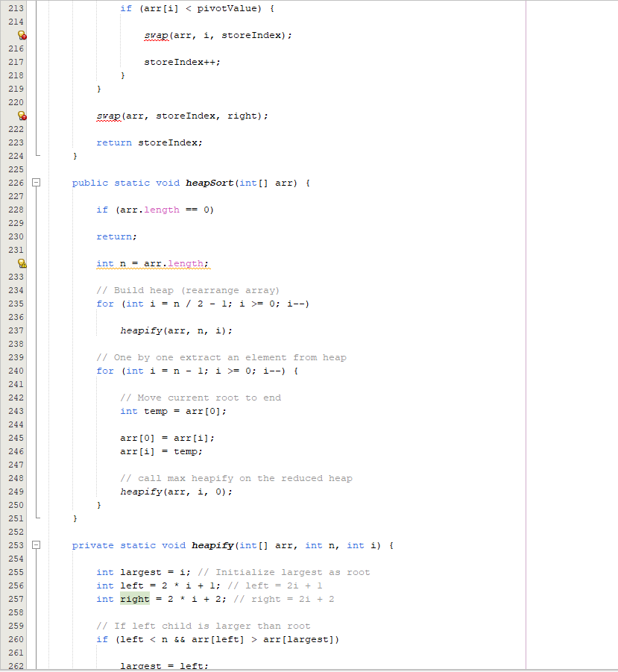The width and height of the screenshot is (618, 672).
Task: Click the 'public' keyword on line 226
Action: (88, 183)
